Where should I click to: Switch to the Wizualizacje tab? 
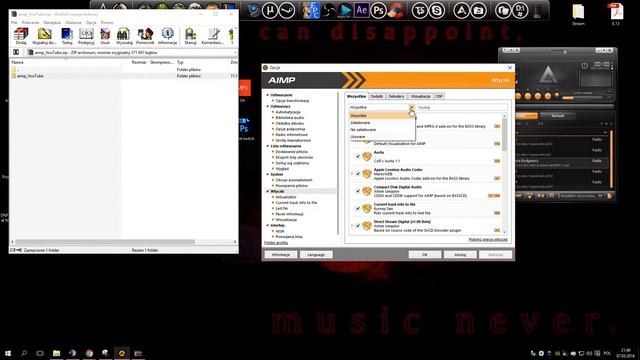420,96
